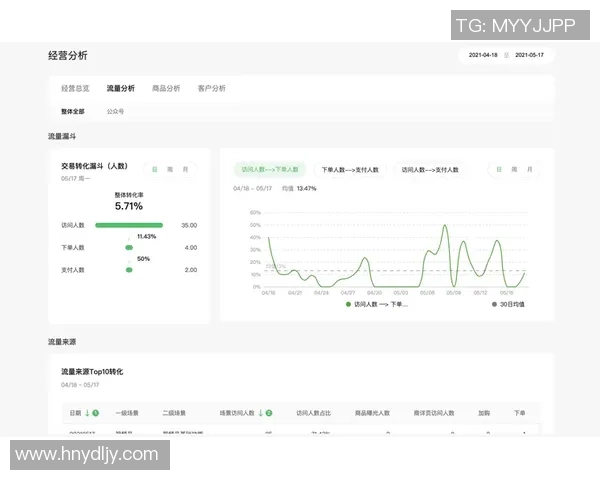Show the 访问人数-->支付人数 conversion

(430, 170)
